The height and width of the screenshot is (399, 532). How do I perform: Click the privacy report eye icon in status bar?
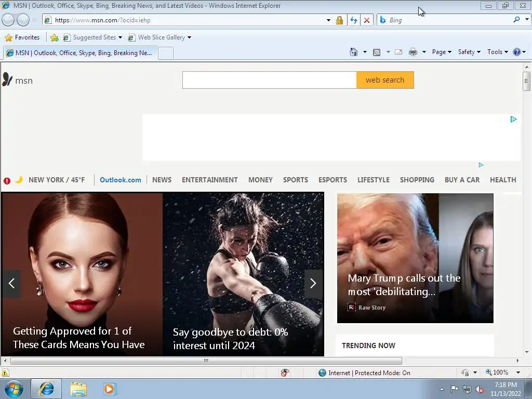(x=285, y=373)
